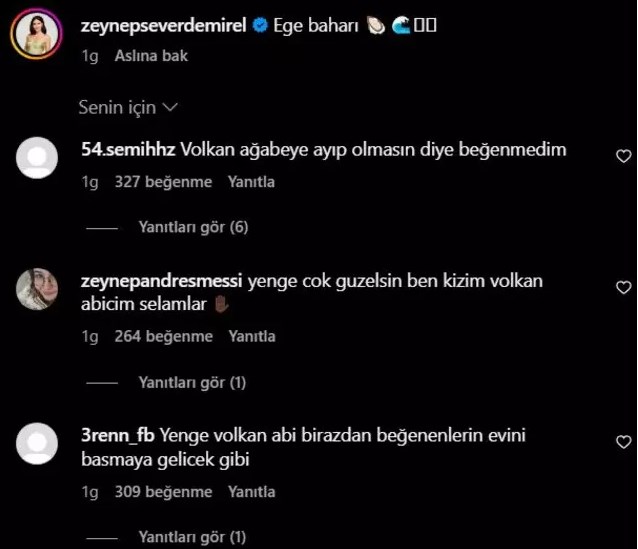Image resolution: width=638 pixels, height=549 pixels.
Task: Open zeynepandresmessi's profile avatar
Action: (x=37, y=289)
